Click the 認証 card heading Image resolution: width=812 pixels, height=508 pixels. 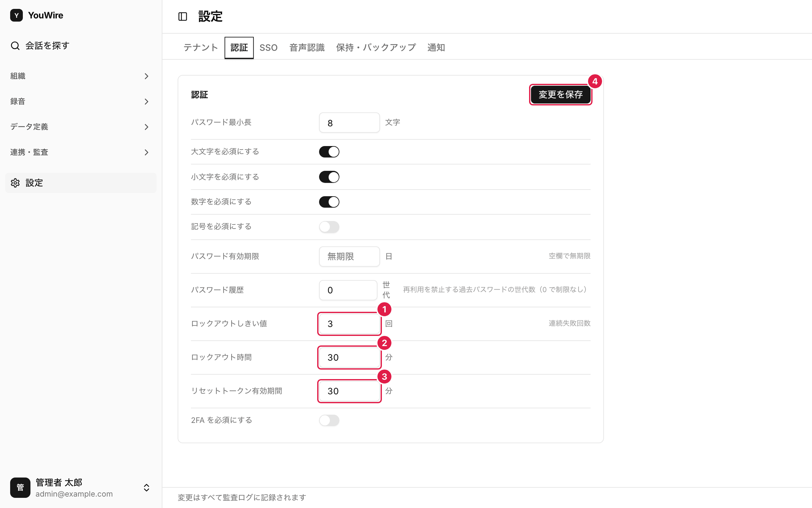[x=199, y=95]
